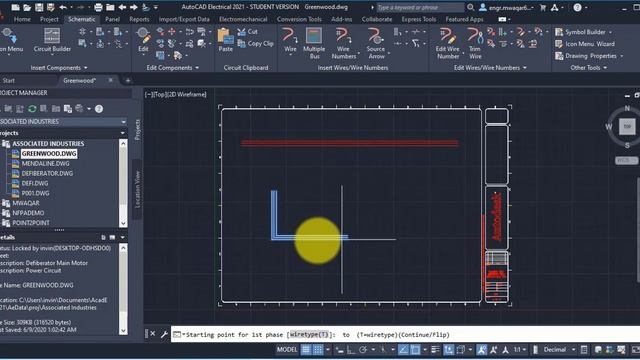Toggle snap mode grid dots in status bar
This screenshot has height=360, width=640.
[318, 349]
